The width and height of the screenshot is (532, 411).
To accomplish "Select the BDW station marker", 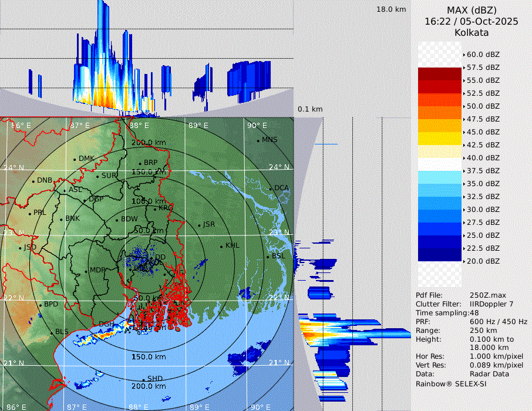I will coord(117,220).
